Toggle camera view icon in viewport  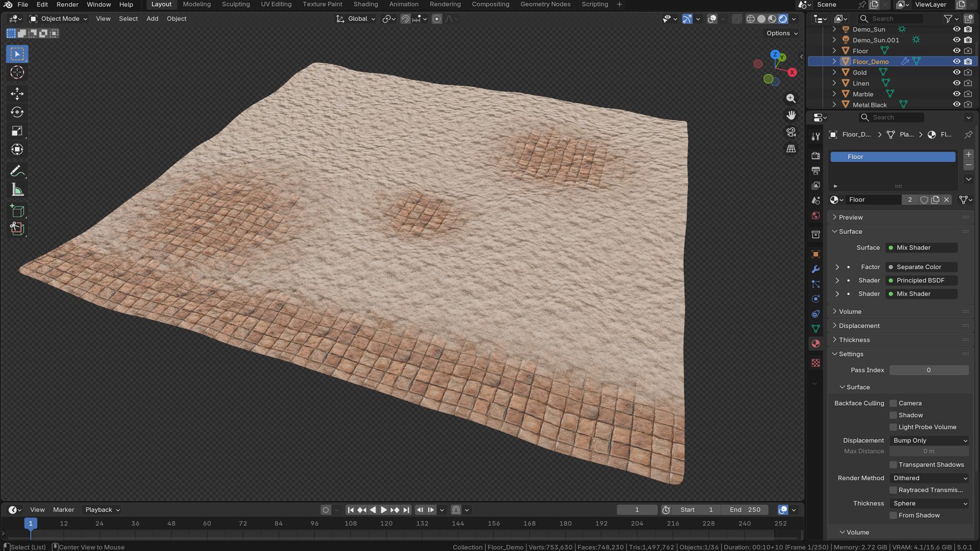point(791,132)
